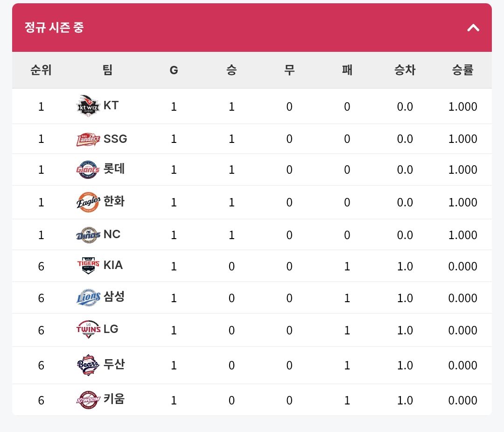The width and height of the screenshot is (504, 432).
Task: Open the 롯데 team name link
Action: pos(114,169)
